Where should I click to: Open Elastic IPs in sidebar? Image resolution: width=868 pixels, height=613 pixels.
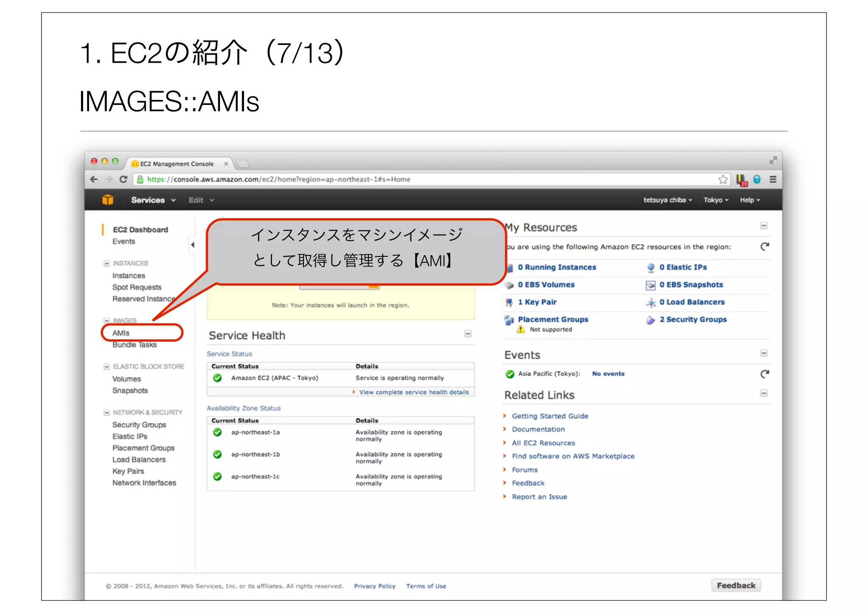(130, 436)
